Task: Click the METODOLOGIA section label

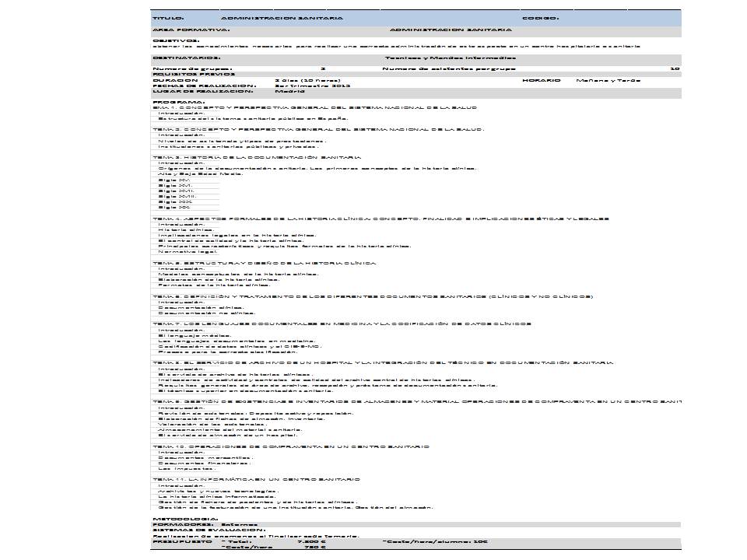Action: [185, 518]
